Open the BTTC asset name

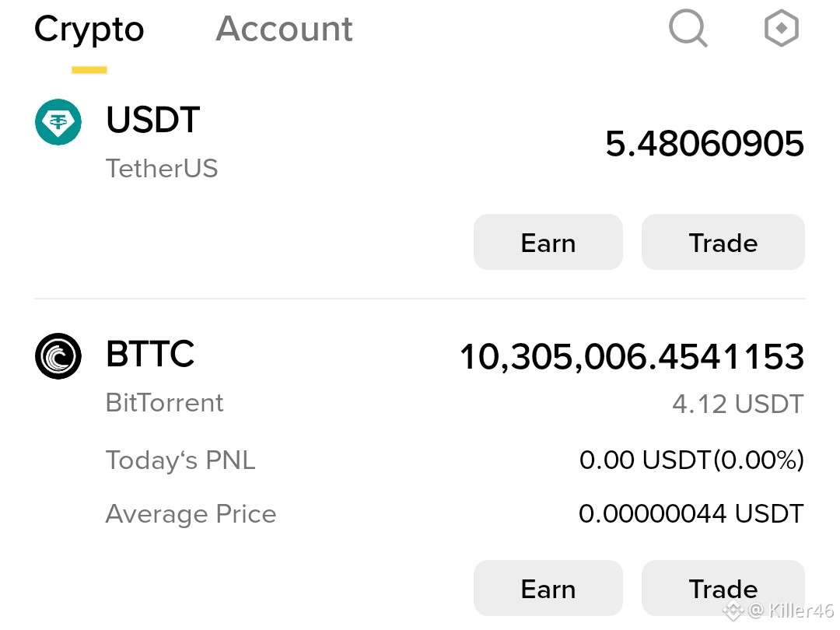(150, 354)
